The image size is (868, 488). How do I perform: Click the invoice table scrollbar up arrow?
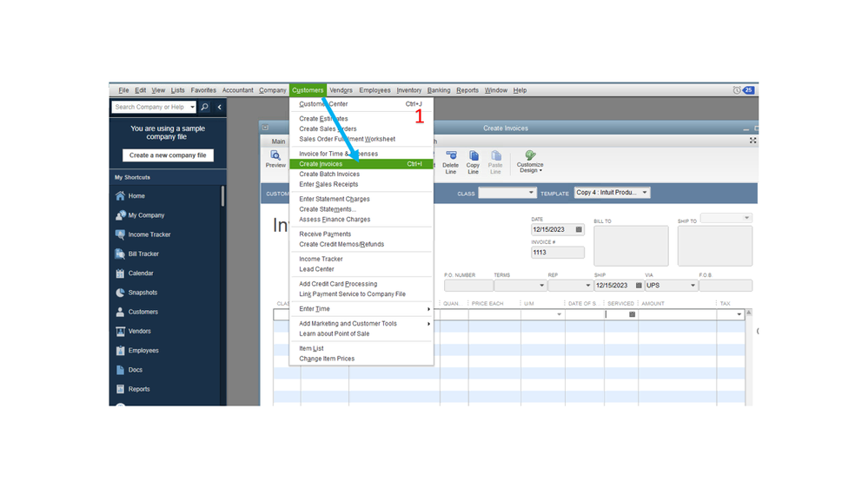(x=749, y=313)
